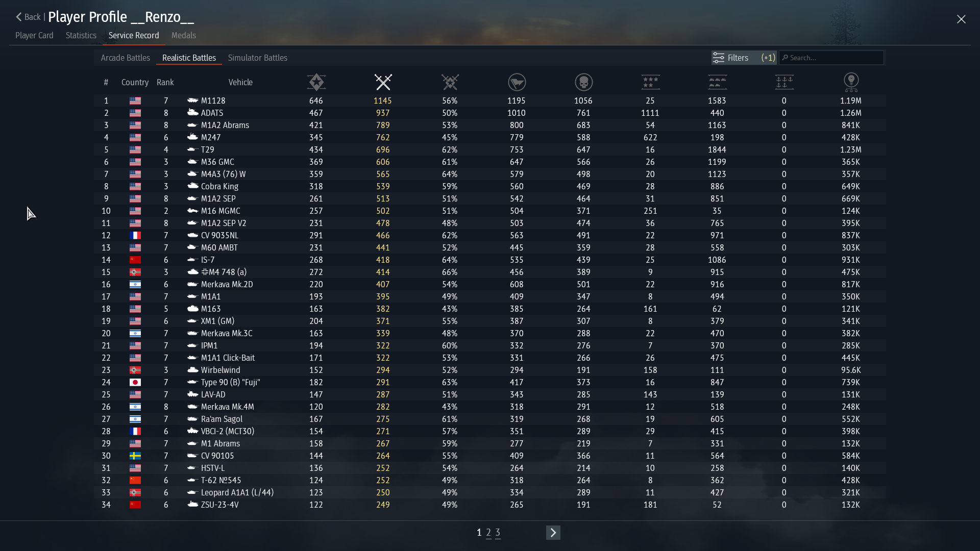Go to page 3 link
980x551 pixels.
(x=498, y=533)
